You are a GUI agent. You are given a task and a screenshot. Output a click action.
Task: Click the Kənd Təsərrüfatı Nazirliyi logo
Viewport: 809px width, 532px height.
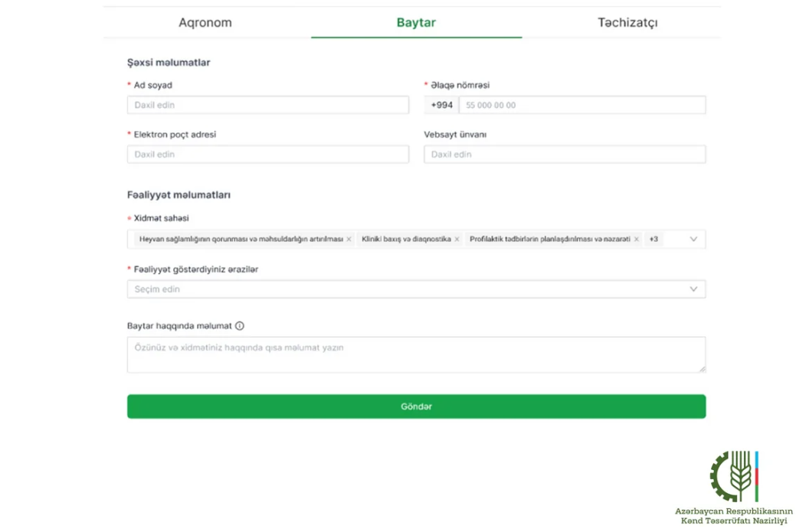[x=734, y=477]
